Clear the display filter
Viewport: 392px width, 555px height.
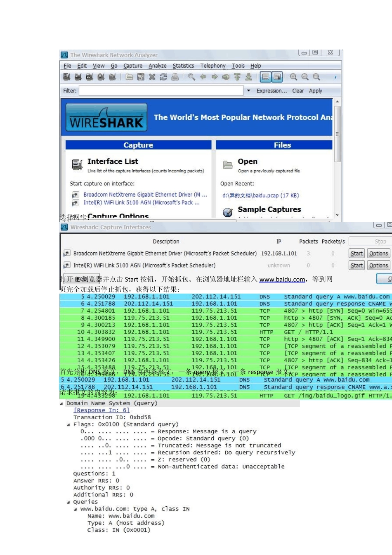coord(298,91)
